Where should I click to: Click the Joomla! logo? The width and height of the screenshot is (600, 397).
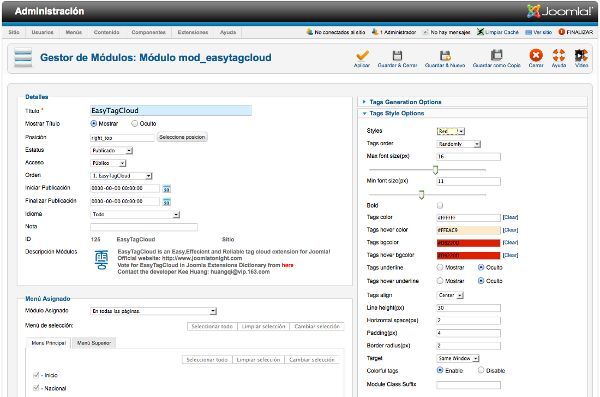point(559,11)
